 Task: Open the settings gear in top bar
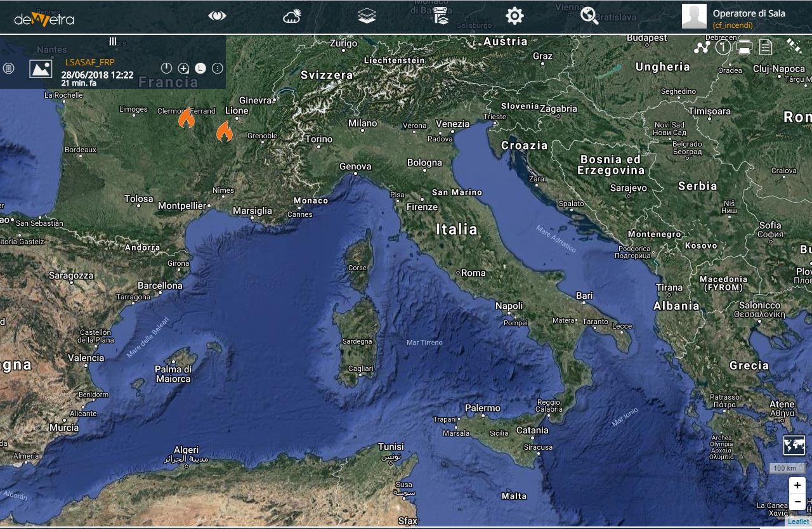click(514, 16)
